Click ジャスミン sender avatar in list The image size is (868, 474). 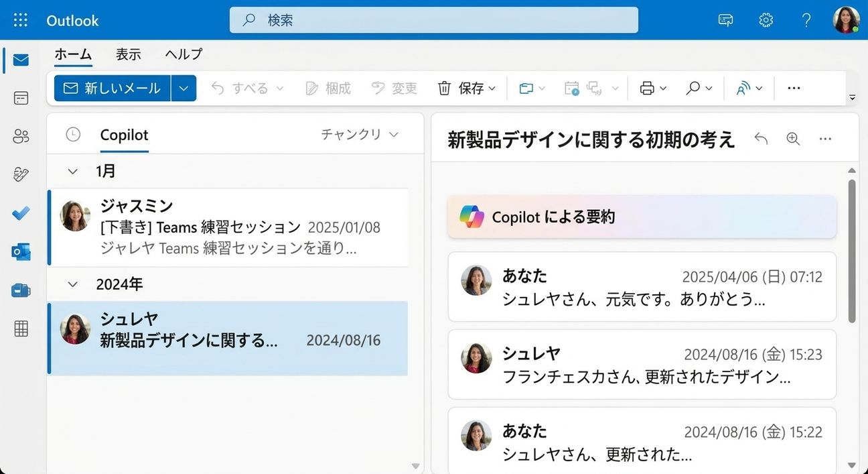[x=75, y=216]
